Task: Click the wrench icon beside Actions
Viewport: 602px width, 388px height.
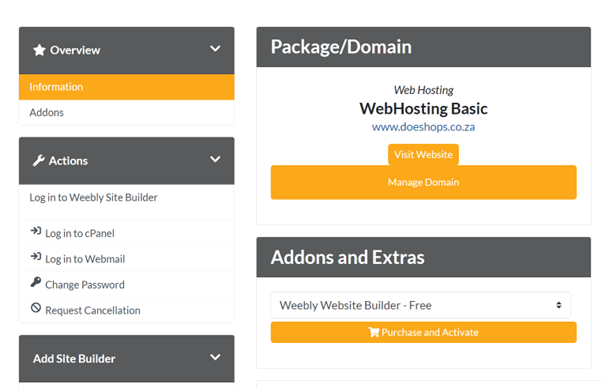Action: point(38,160)
